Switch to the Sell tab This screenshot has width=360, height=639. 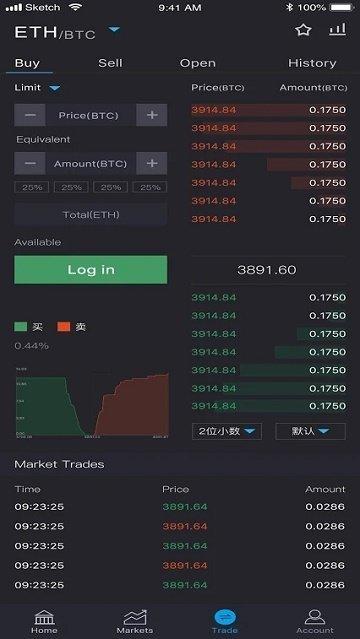tap(110, 63)
